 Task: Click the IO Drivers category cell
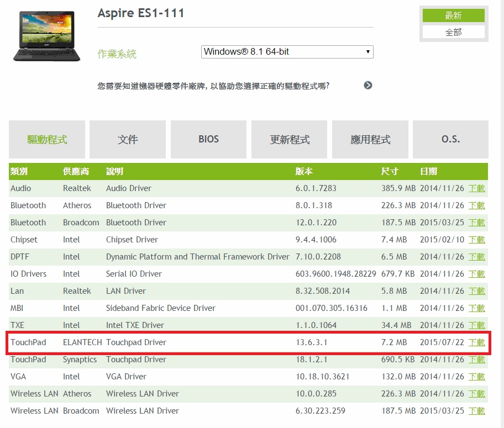click(29, 274)
